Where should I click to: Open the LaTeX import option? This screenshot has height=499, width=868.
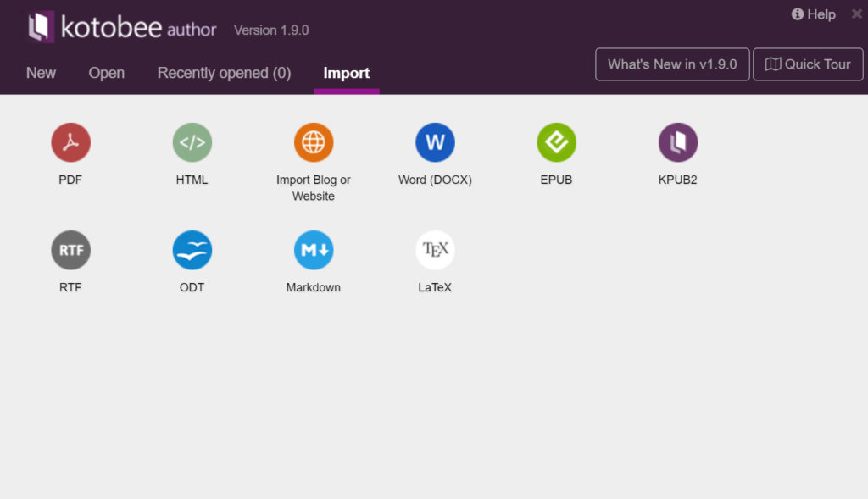click(435, 250)
